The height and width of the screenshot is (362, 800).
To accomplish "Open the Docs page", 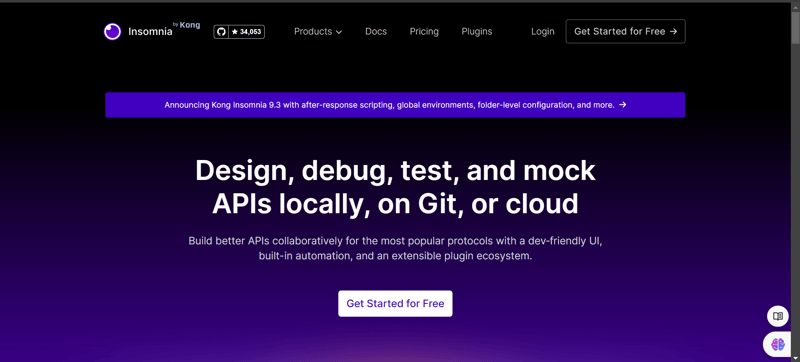I will [376, 32].
